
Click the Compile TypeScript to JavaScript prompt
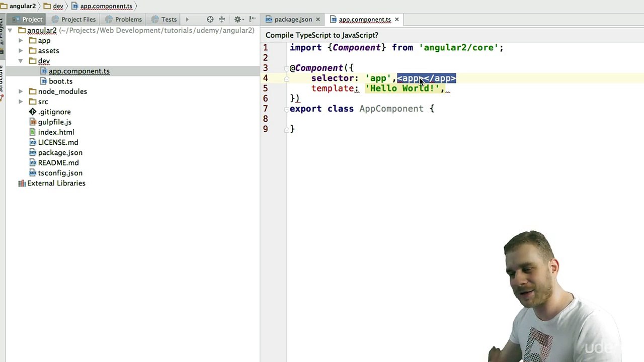(x=322, y=35)
